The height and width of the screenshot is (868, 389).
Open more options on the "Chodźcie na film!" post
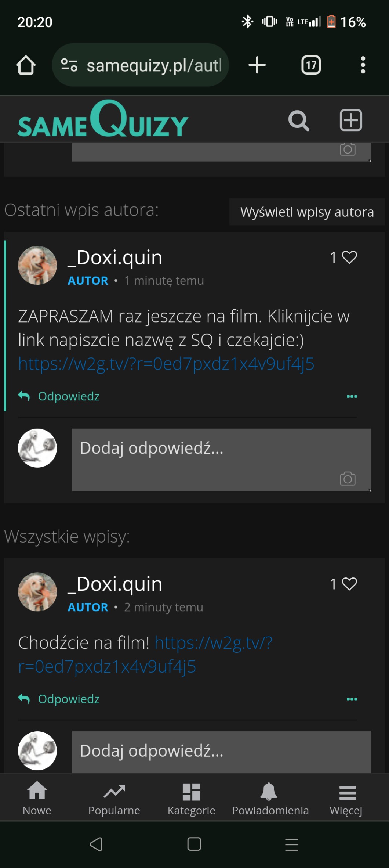(352, 699)
